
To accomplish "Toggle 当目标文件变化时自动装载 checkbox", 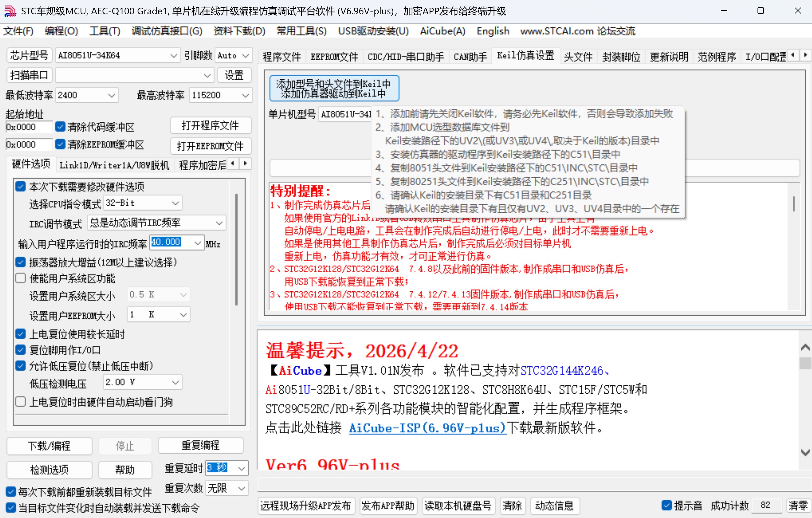I will [x=11, y=507].
